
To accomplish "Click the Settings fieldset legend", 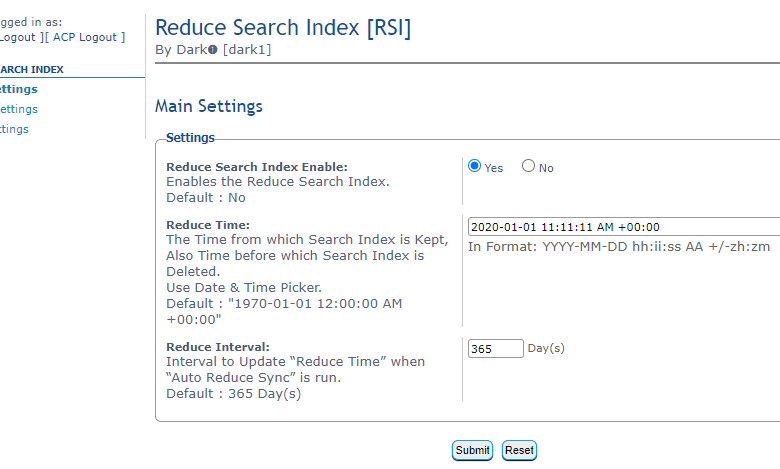I will (x=190, y=137).
